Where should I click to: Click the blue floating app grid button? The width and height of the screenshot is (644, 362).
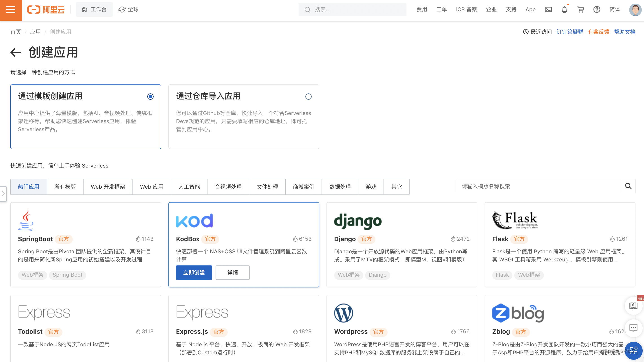(x=634, y=351)
